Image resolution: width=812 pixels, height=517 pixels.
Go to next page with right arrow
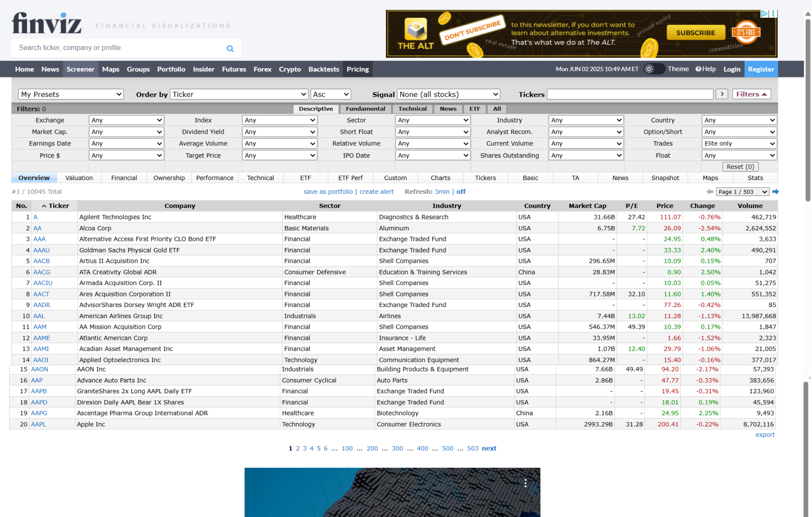775,192
